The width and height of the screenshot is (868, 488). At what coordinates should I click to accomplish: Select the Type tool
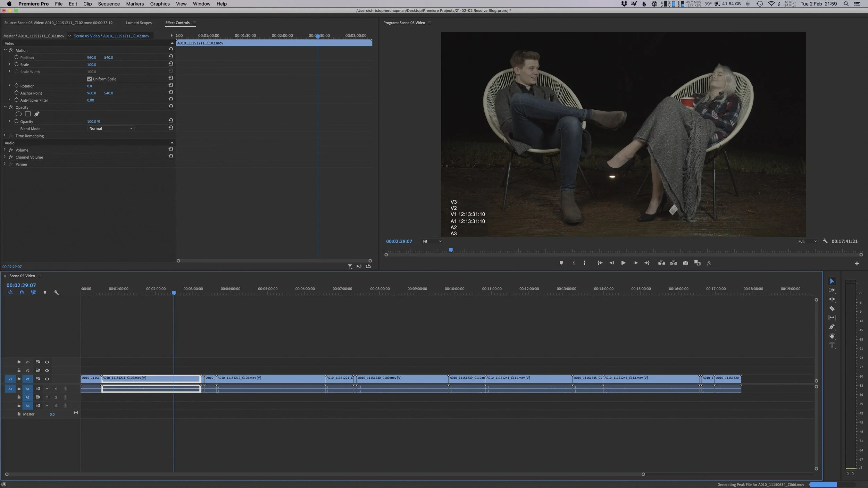(x=832, y=345)
